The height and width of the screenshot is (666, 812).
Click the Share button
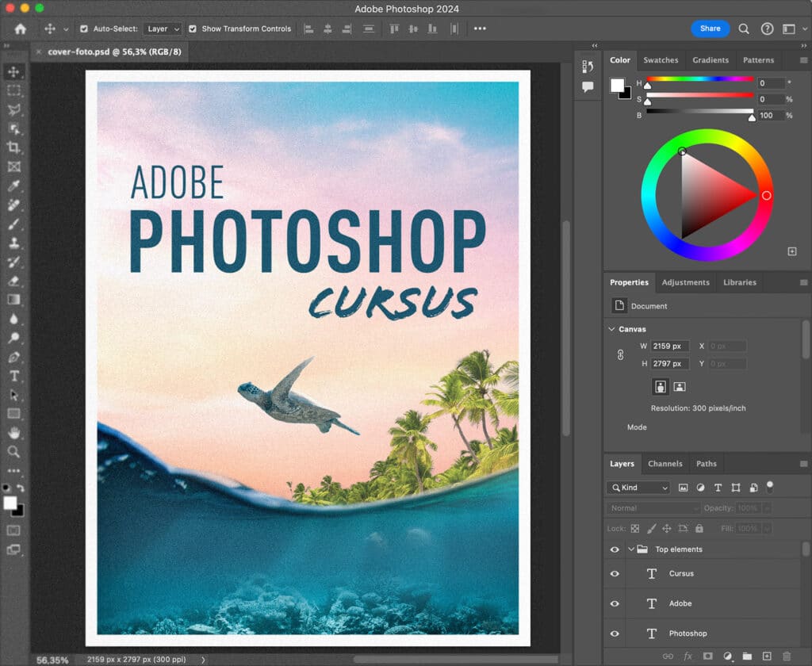(x=710, y=29)
